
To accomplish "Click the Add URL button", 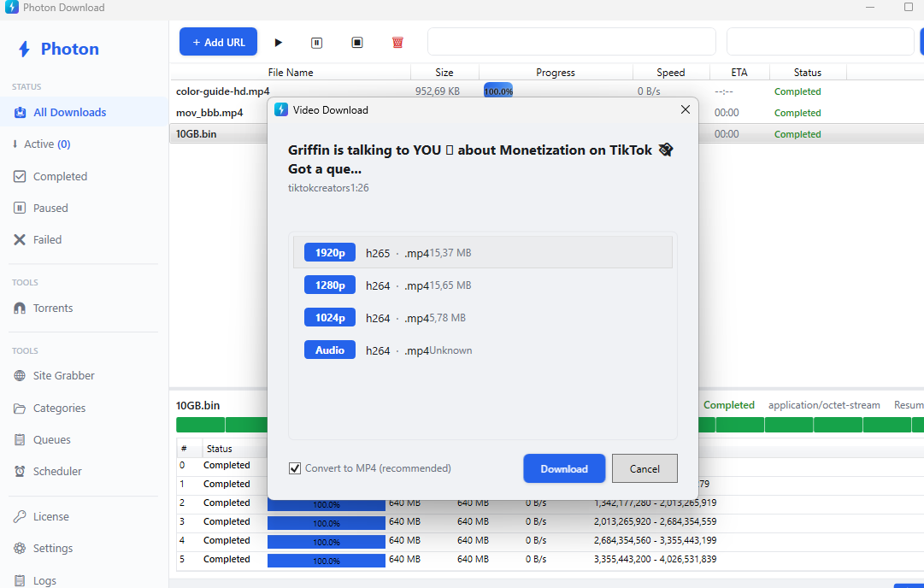I will click(218, 42).
